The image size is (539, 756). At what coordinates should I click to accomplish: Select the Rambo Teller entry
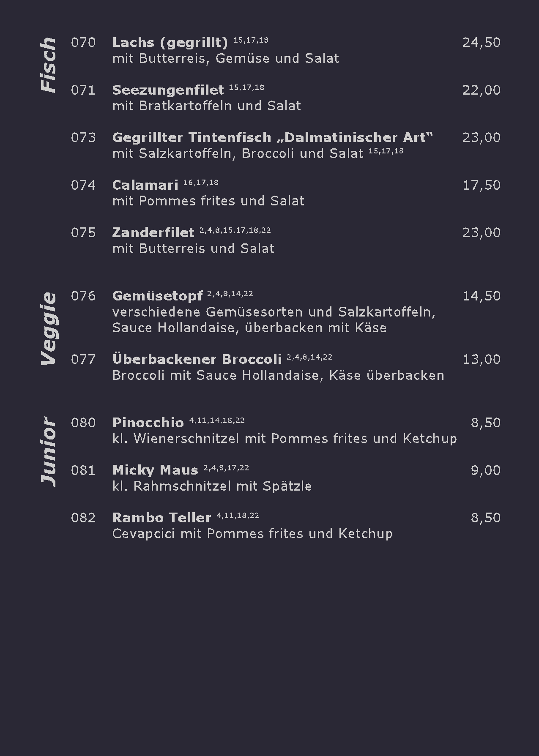pyautogui.click(x=161, y=518)
